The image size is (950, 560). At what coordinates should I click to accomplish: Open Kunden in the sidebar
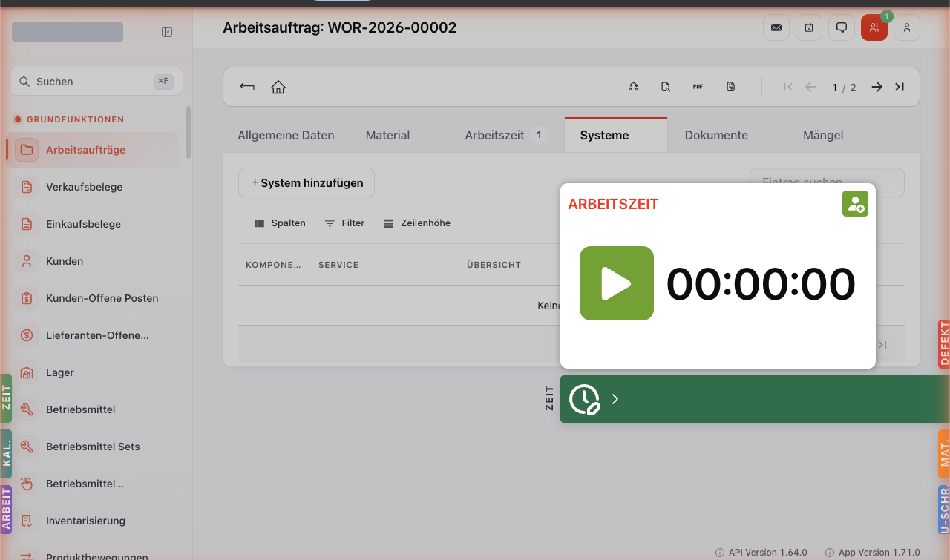point(92,261)
